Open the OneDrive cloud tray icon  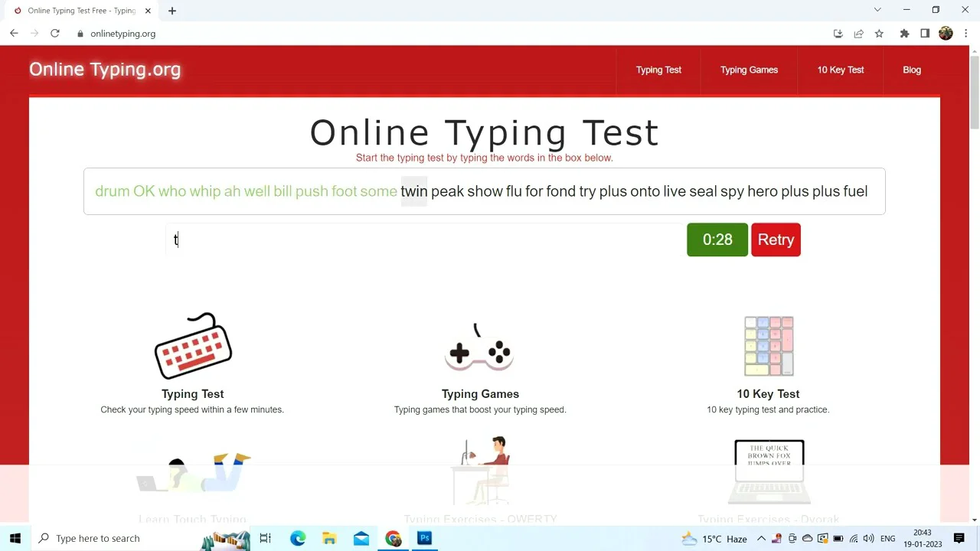tap(807, 539)
